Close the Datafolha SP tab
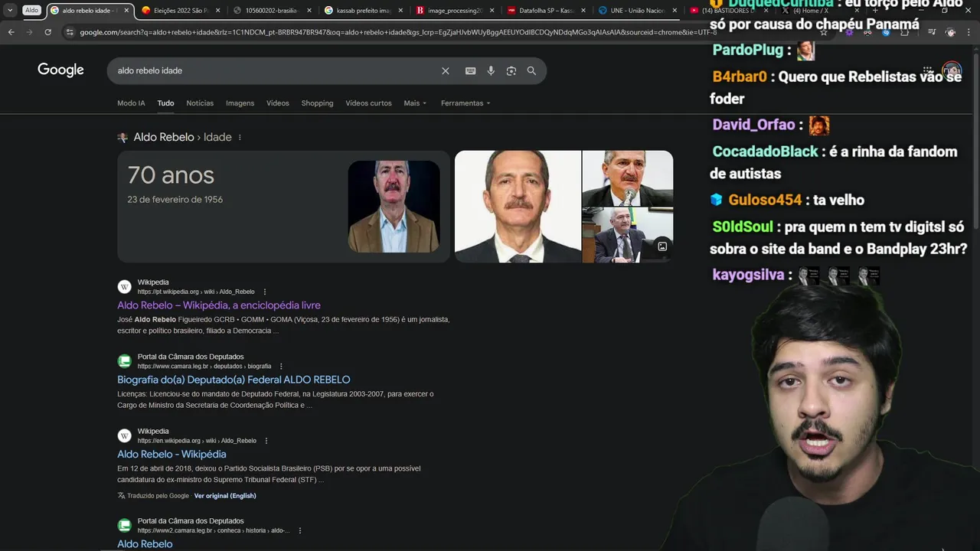 point(583,11)
